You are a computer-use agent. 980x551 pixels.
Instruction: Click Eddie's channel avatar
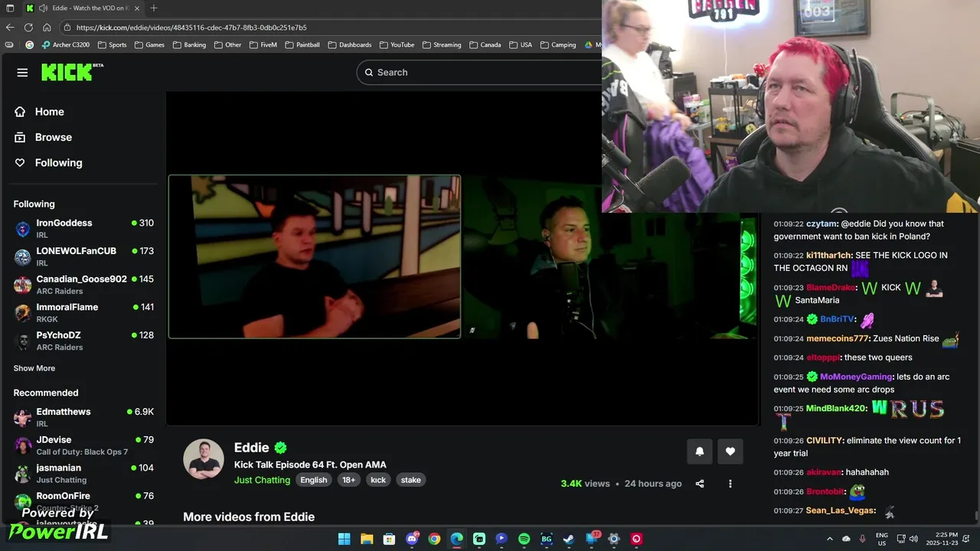click(204, 459)
